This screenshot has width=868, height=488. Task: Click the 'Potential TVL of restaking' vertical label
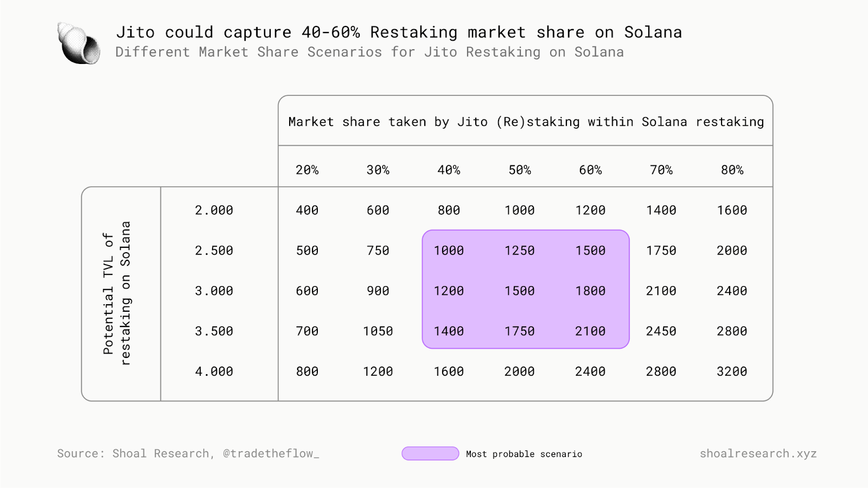[117, 293]
